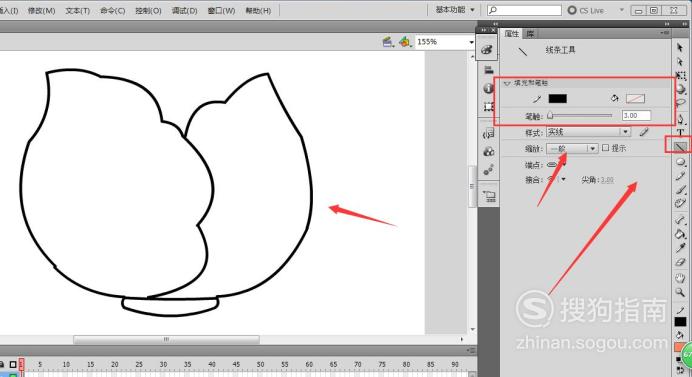The height and width of the screenshot is (377, 692).
Task: Open the 155% zoom dropdown
Action: coord(471,42)
